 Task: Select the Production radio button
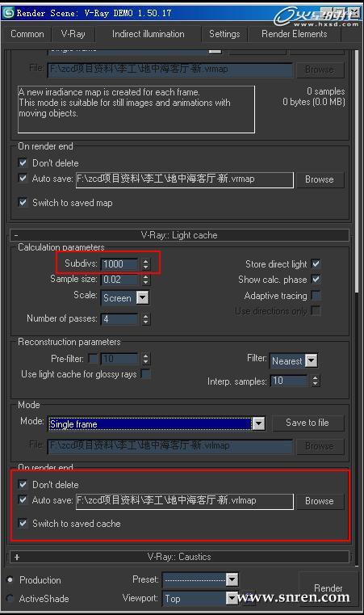coord(10,579)
